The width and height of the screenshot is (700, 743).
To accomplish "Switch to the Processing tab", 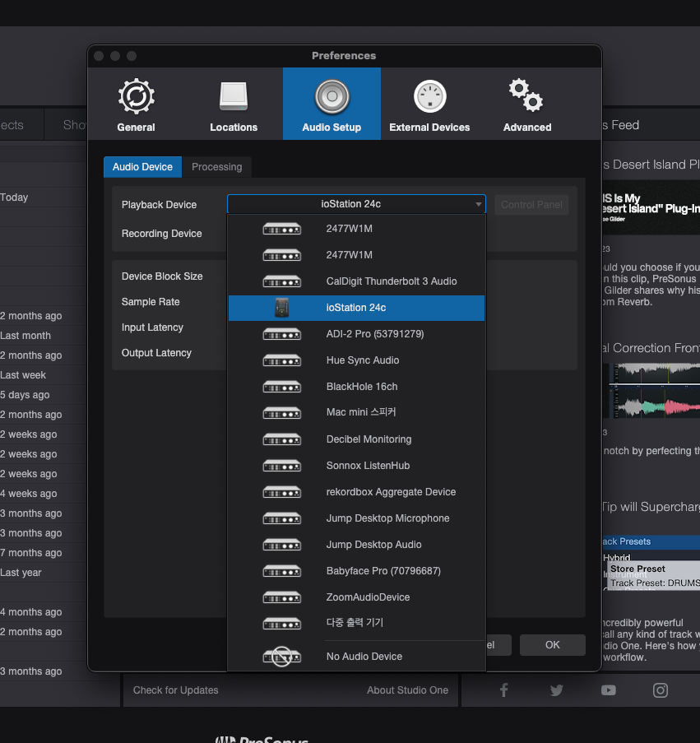I will [x=217, y=167].
